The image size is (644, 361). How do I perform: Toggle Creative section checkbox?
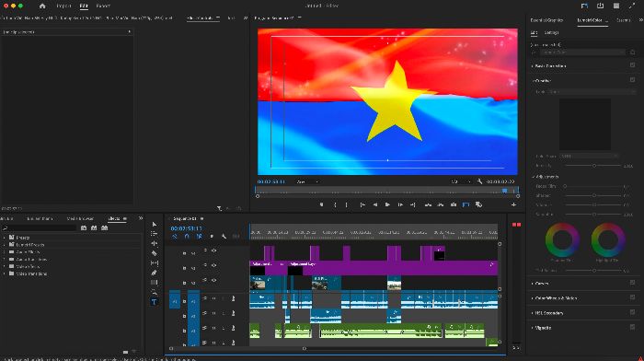click(633, 80)
